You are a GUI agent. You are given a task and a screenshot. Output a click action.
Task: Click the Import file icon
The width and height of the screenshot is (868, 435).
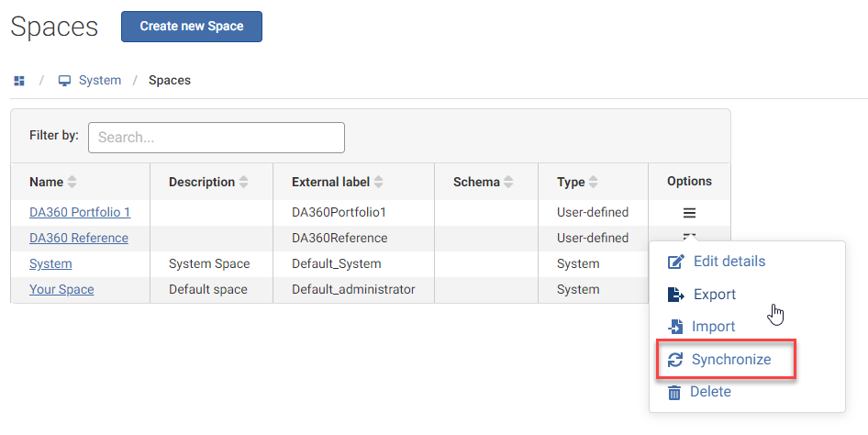pyautogui.click(x=675, y=327)
